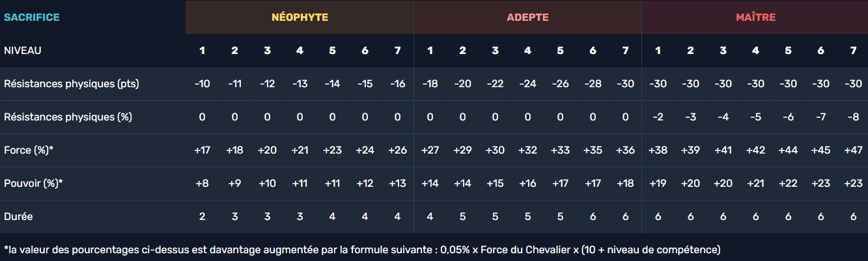Click the footnote about the percentage formula
868x261 pixels.
(361, 249)
